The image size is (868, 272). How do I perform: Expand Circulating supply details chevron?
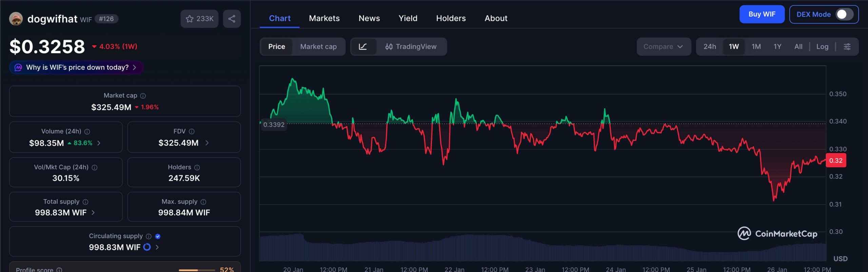(x=157, y=247)
